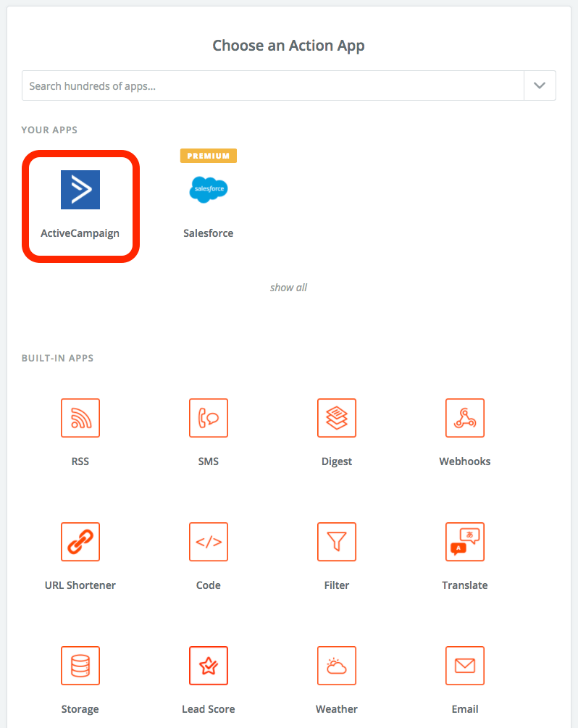The image size is (578, 728).
Task: Choose the Email app icon
Action: coord(465,666)
